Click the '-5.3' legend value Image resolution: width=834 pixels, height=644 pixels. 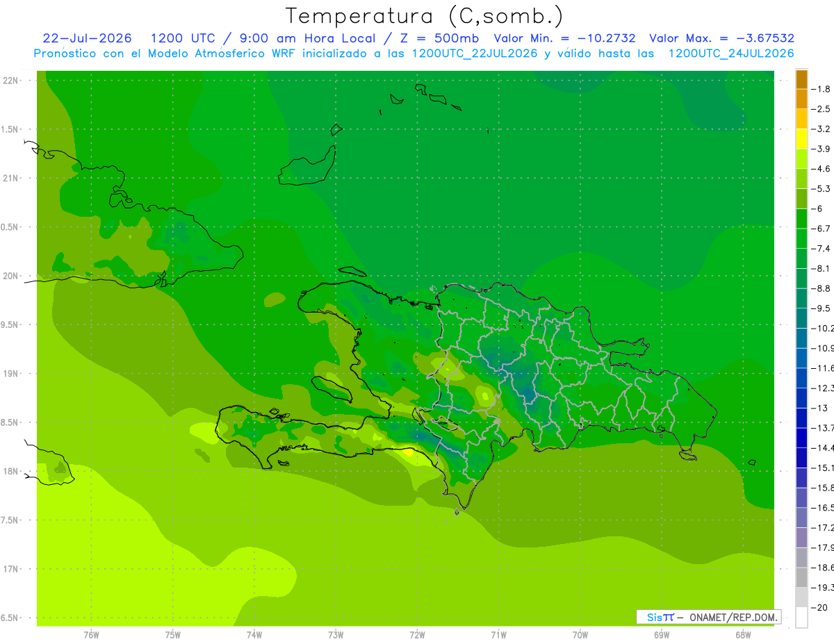tap(821, 189)
